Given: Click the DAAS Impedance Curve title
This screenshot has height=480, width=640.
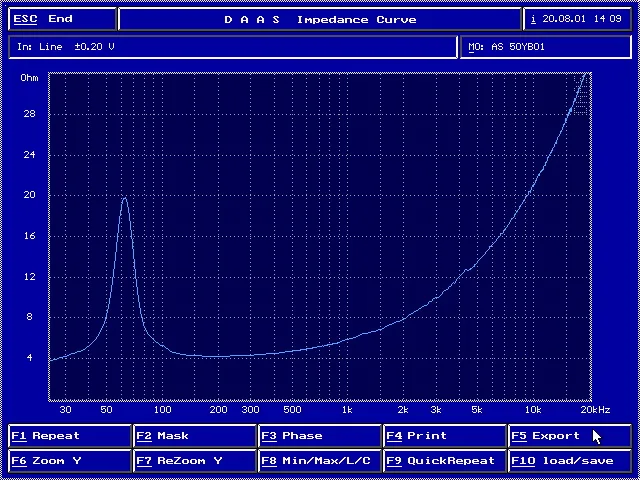Looking at the screenshot, I should coord(320,20).
